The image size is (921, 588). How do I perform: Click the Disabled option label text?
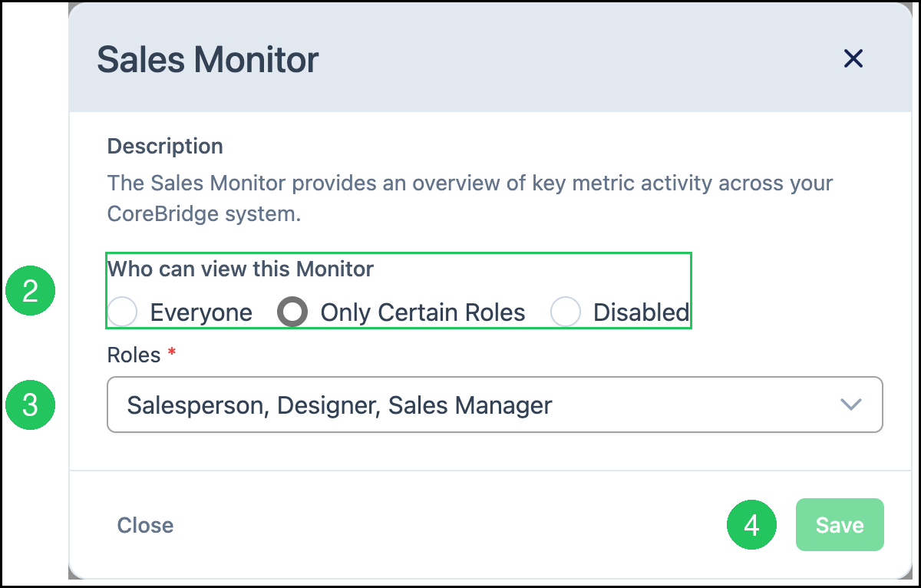point(641,312)
